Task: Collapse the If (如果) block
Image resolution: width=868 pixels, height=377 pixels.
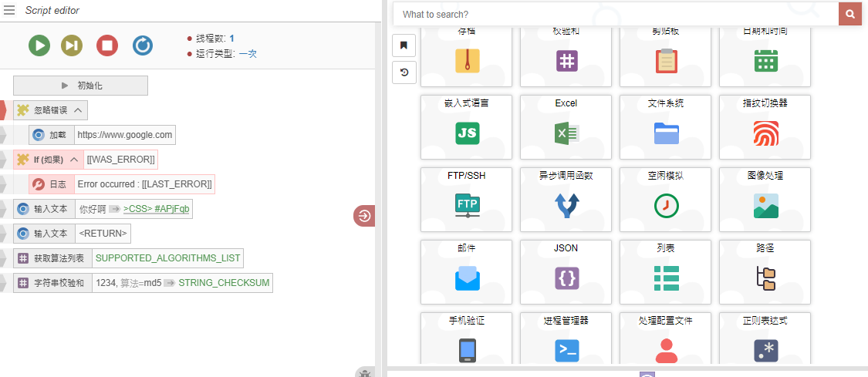Action: (74, 160)
